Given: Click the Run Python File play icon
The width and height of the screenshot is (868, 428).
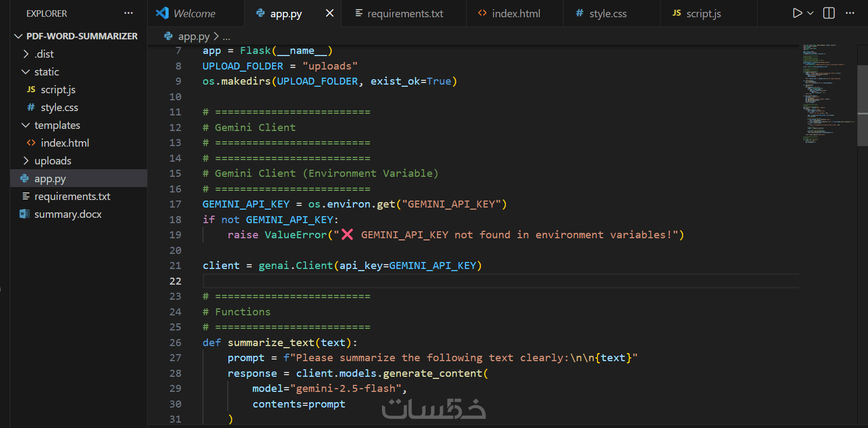Looking at the screenshot, I should (797, 13).
